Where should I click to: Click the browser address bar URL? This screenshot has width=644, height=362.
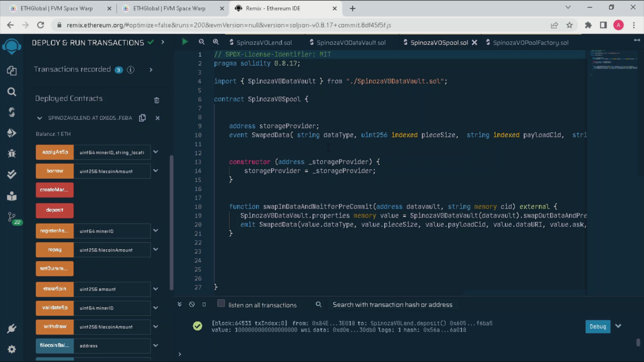coord(229,25)
